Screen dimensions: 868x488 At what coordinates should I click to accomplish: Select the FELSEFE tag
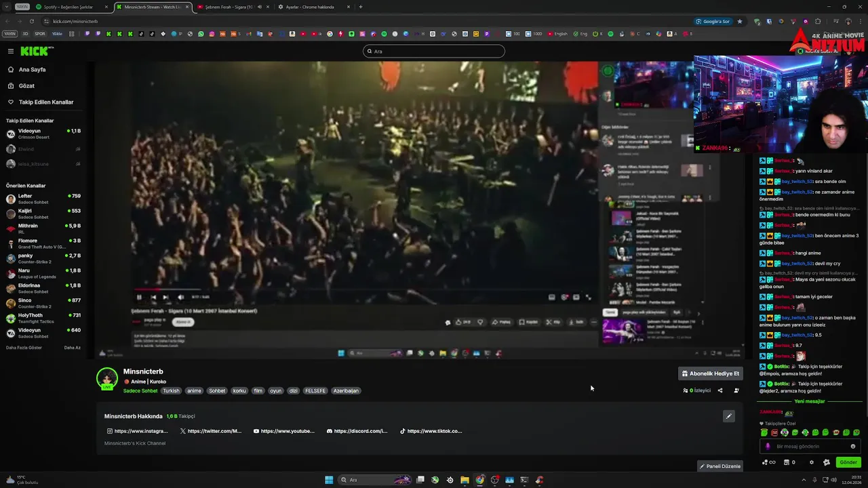tap(315, 391)
